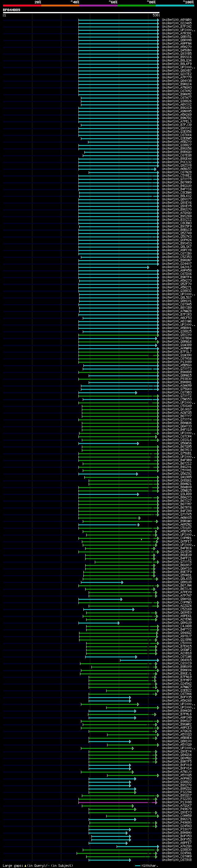Viewport: 197px width, 868px height.
Task: Select the label UniRef100_Q8GVB7
Action: coord(177,71)
